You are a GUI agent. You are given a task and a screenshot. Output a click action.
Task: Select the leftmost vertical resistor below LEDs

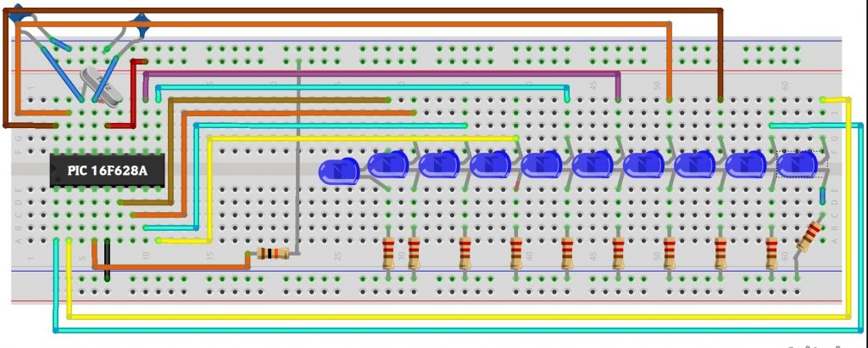tap(389, 253)
